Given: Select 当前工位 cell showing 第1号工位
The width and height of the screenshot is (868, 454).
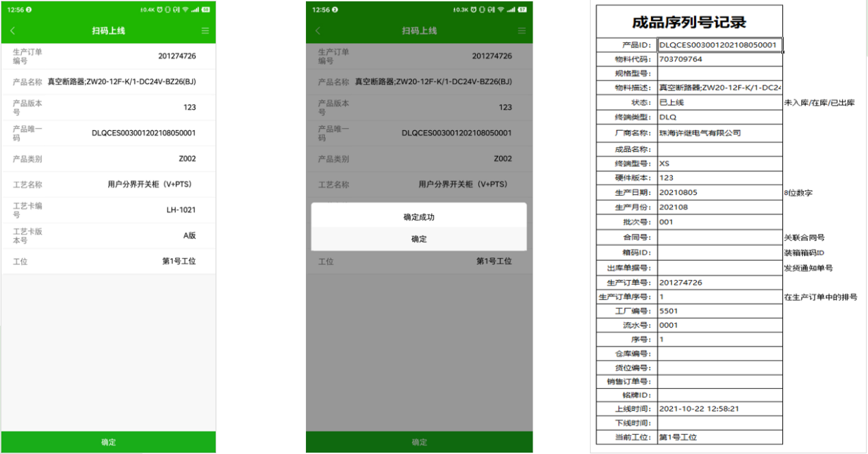Looking at the screenshot, I should point(719,437).
